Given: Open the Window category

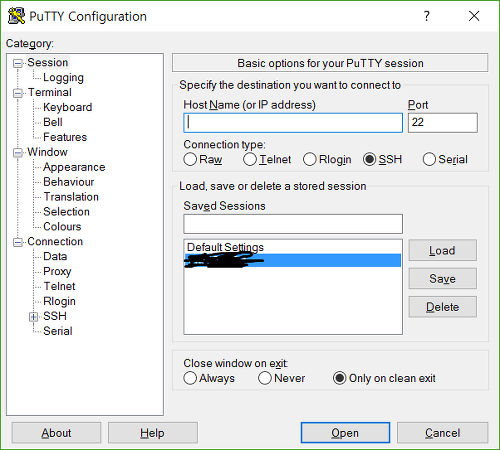Looking at the screenshot, I should coord(47,152).
